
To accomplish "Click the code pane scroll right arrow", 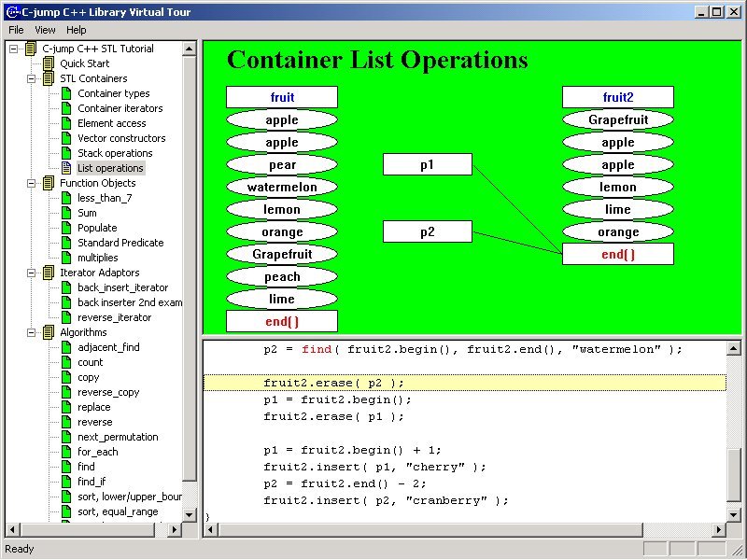I will pyautogui.click(x=719, y=529).
